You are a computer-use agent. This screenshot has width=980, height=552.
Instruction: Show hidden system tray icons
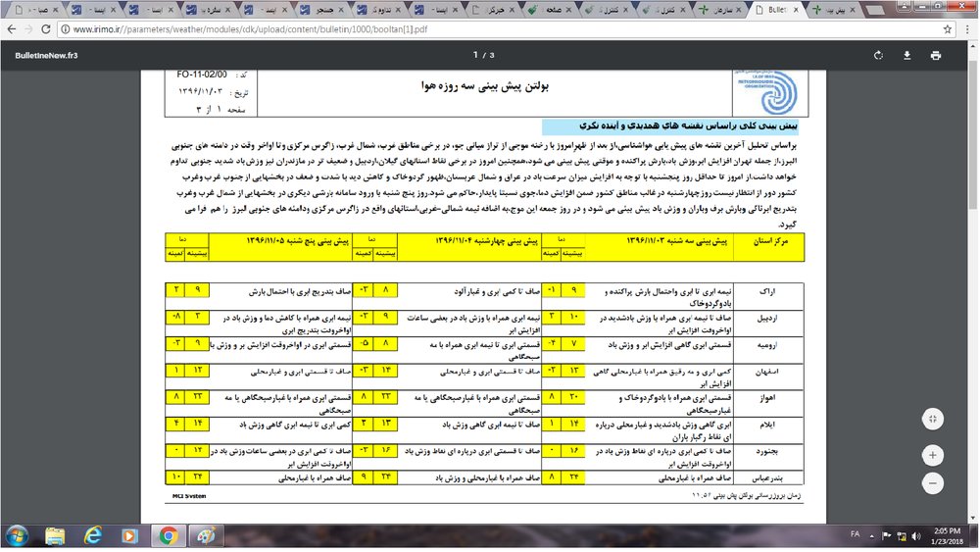click(x=872, y=537)
